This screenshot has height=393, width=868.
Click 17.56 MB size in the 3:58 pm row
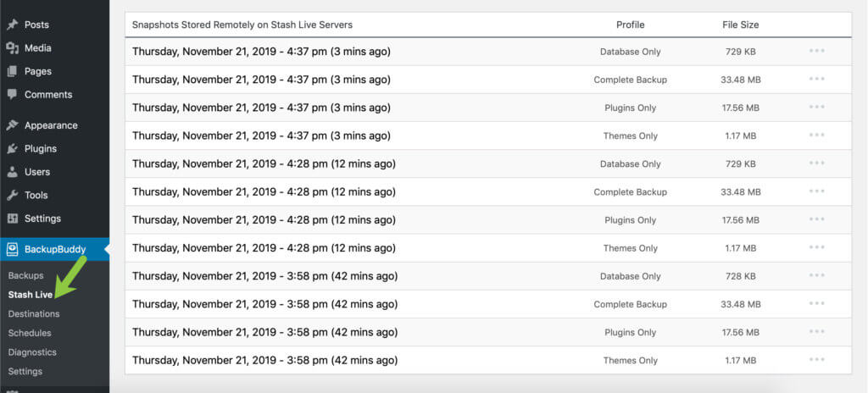coord(741,332)
